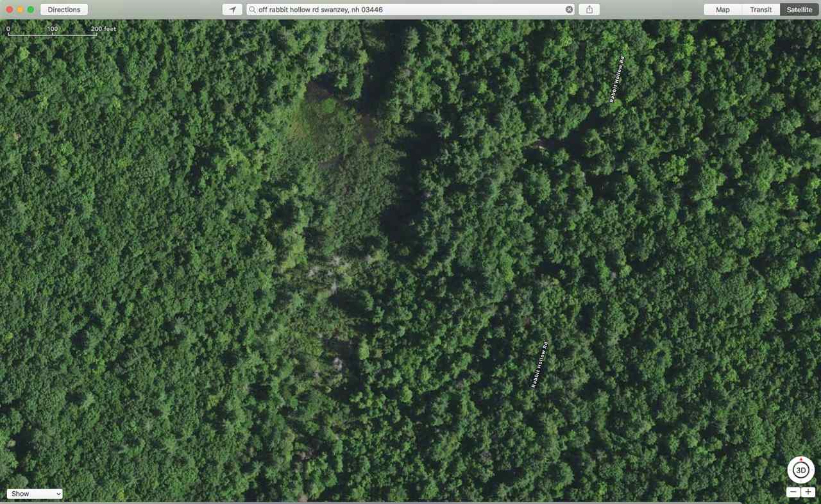Clear the search field with the x icon

click(x=569, y=10)
